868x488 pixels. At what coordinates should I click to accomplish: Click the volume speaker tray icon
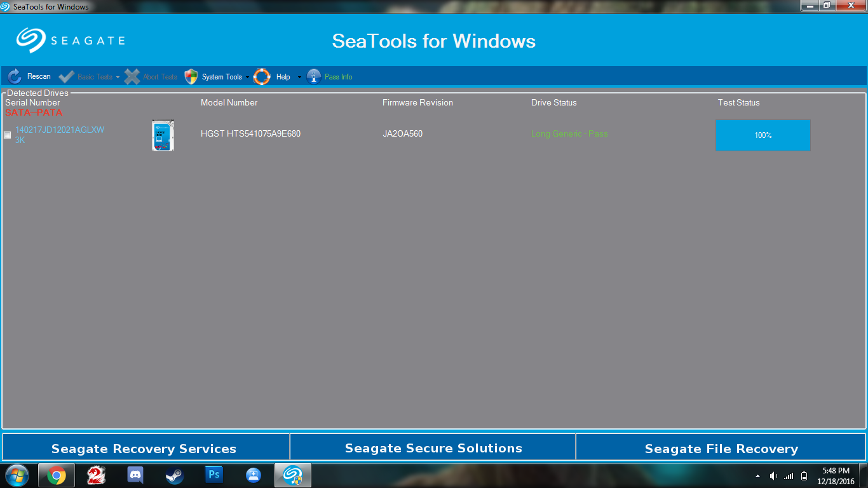tap(773, 476)
